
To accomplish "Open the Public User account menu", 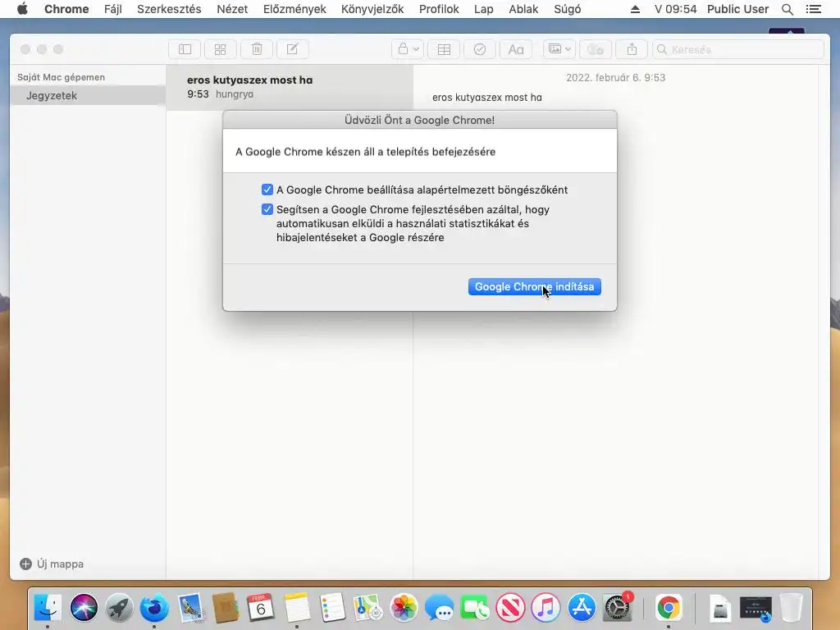I will pyautogui.click(x=737, y=9).
